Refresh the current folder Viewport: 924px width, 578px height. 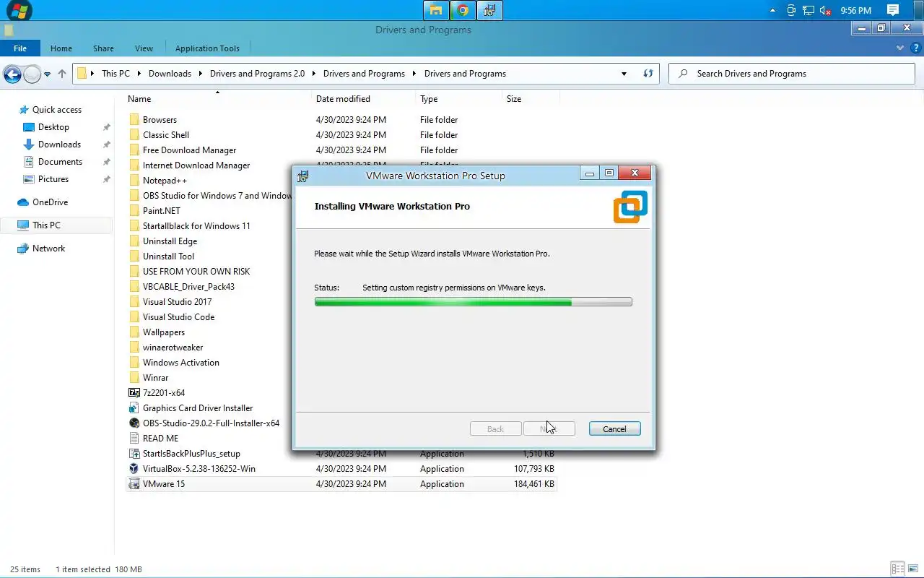coord(648,74)
